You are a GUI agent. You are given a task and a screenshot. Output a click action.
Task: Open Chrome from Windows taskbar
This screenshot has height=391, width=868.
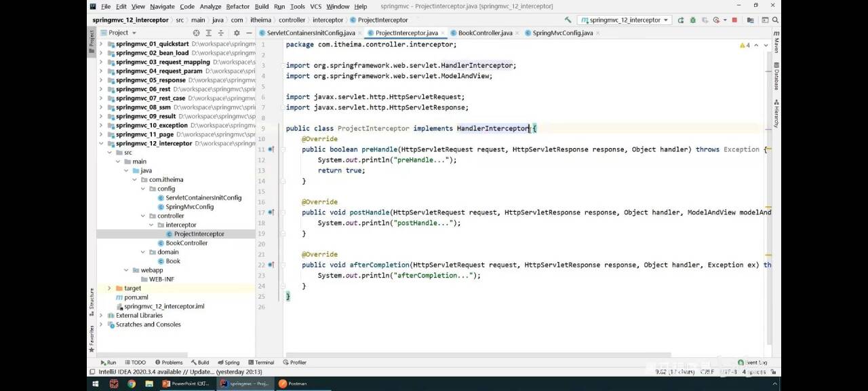click(x=131, y=384)
